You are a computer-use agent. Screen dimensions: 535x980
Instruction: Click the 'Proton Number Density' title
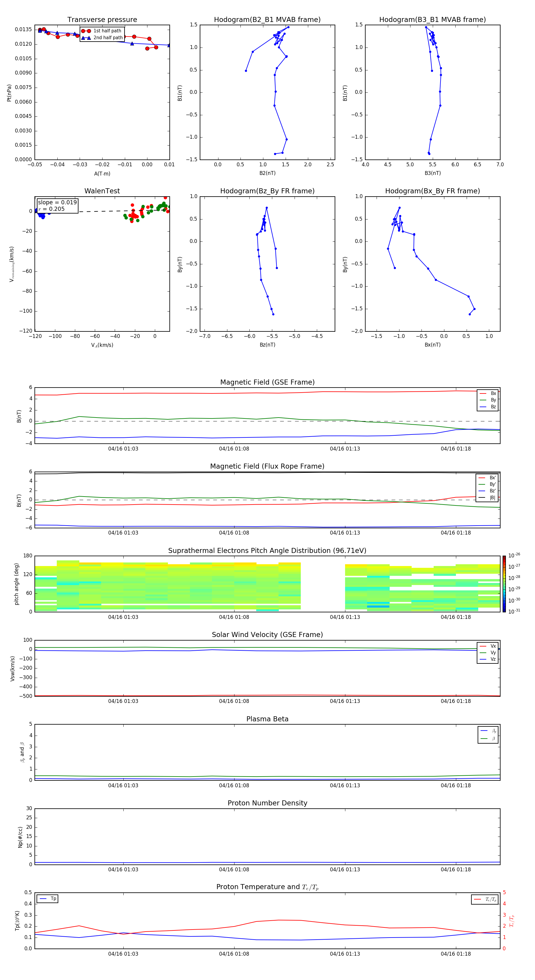[267, 803]
